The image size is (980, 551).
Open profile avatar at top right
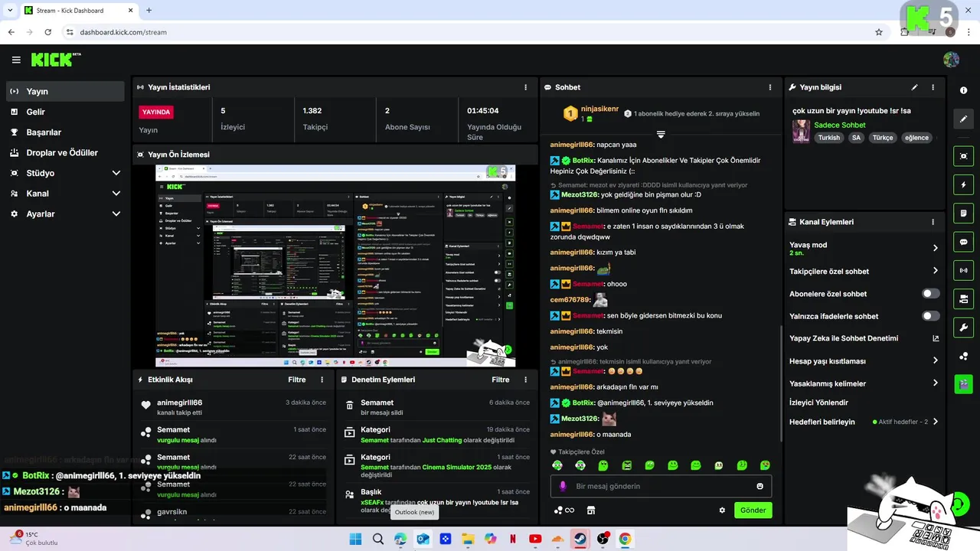coord(952,60)
